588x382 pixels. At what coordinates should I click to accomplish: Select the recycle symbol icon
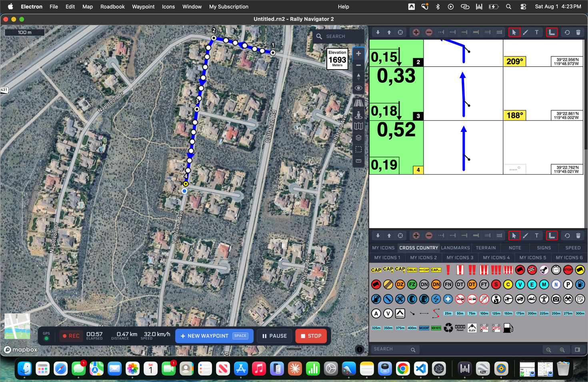448,328
